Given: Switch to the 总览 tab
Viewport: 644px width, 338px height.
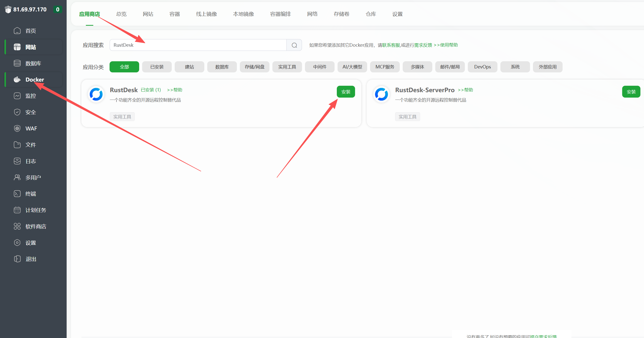Looking at the screenshot, I should (121, 14).
